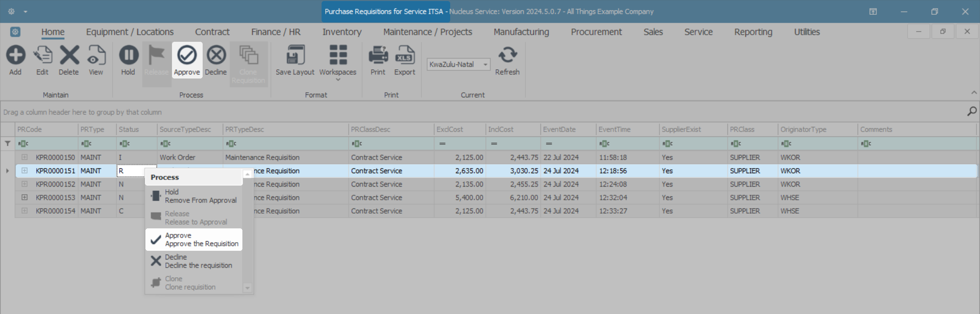Open the application gear icon in title bar
The image size is (980, 314).
pyautogui.click(x=11, y=11)
